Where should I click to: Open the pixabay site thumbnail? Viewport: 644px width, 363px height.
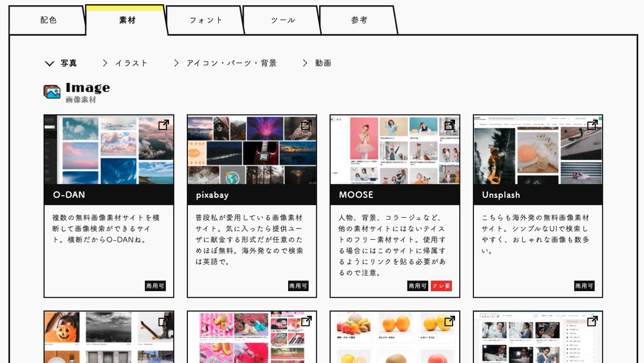(x=252, y=150)
